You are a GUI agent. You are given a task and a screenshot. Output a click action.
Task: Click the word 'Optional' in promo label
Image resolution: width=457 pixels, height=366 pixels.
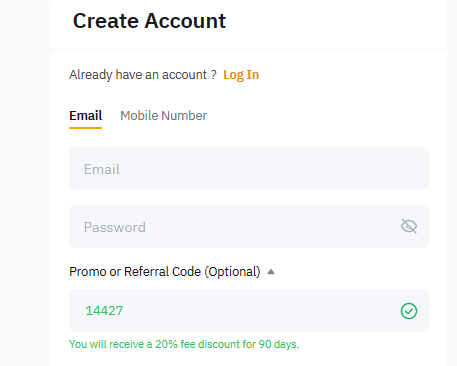[232, 272]
